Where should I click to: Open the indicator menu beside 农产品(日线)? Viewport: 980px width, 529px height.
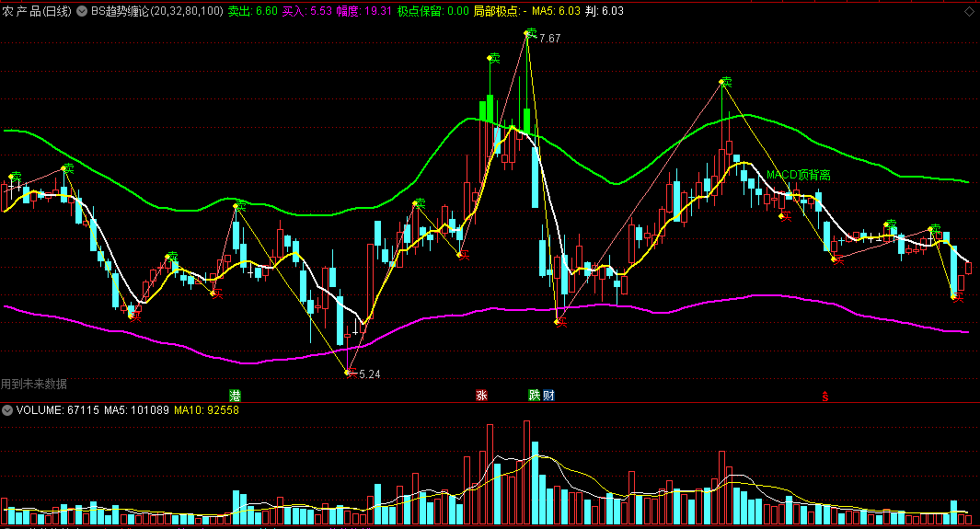(82, 11)
